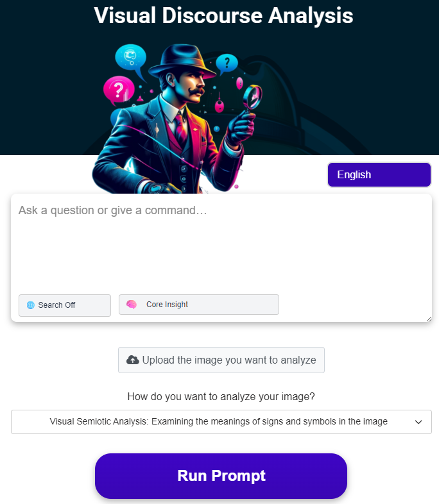Viewport: 439px width, 504px height.
Task: Click the detective's magnifying glass
Action: pyautogui.click(x=252, y=97)
